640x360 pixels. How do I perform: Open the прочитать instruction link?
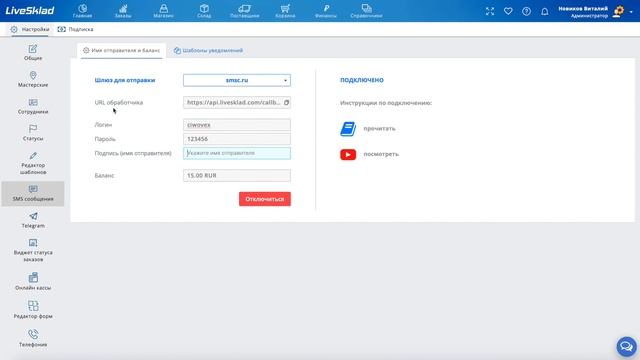coord(379,129)
